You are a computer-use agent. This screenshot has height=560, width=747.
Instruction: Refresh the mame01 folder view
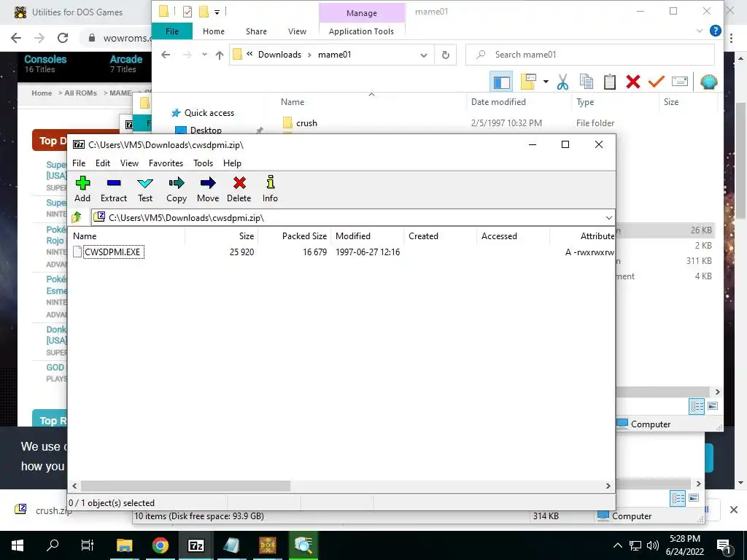pyautogui.click(x=446, y=55)
